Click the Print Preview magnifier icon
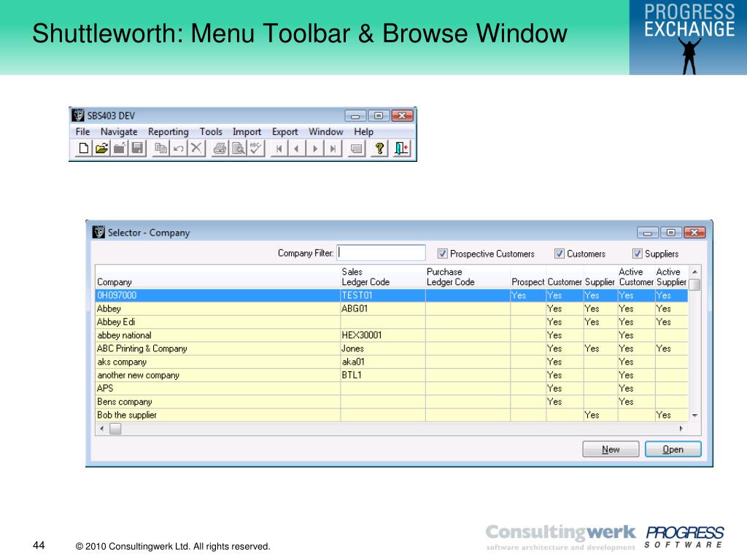The image size is (747, 560). pos(238,149)
